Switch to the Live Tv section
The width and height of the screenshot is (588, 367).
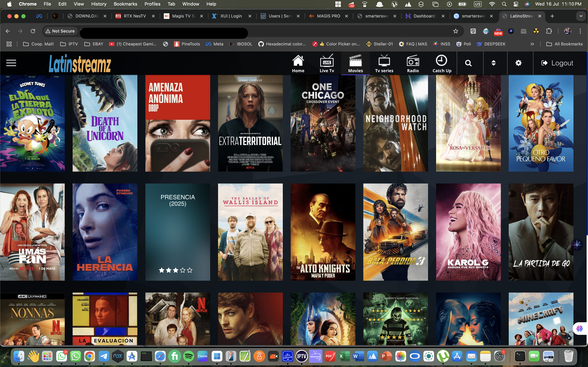[x=327, y=63]
